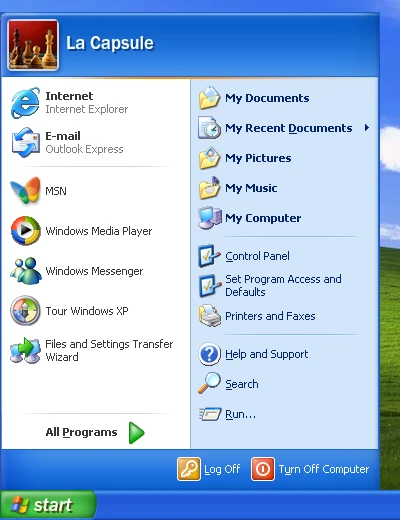Click the My Documents folder icon
The width and height of the screenshot is (400, 520).
tap(209, 98)
